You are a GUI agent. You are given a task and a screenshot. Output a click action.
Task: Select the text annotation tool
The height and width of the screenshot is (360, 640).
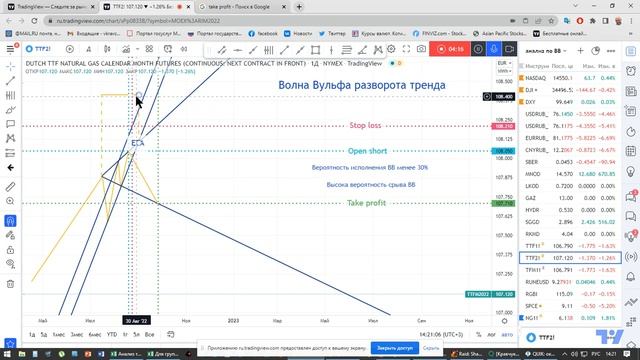(x=10, y=124)
